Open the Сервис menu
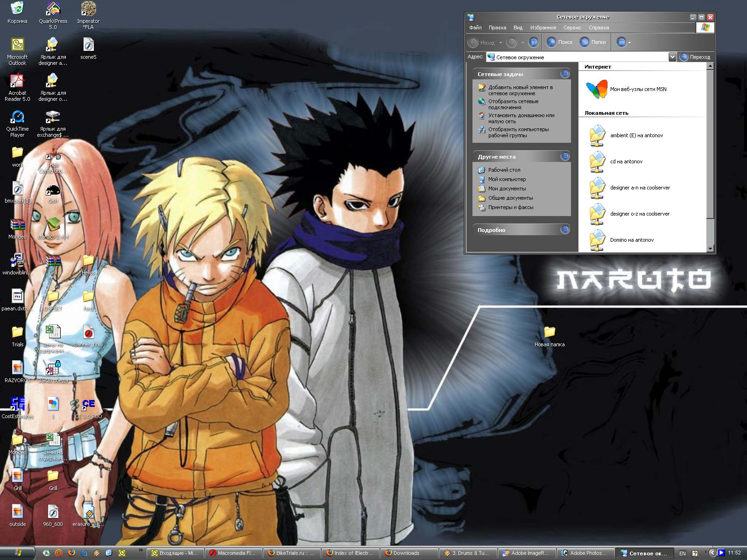This screenshot has width=747, height=560. (572, 28)
